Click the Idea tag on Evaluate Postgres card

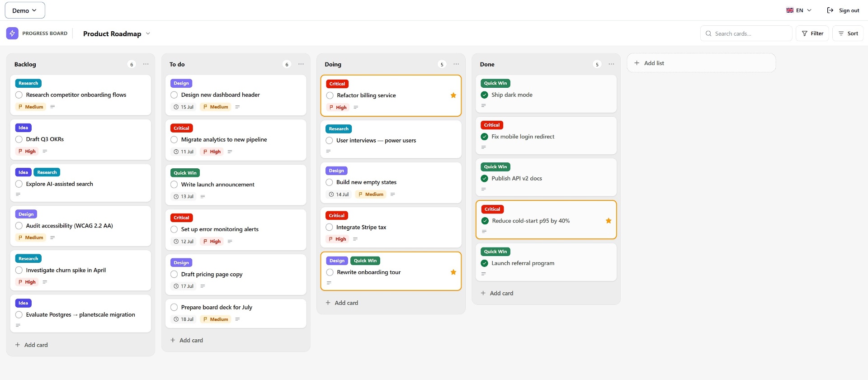(x=24, y=304)
